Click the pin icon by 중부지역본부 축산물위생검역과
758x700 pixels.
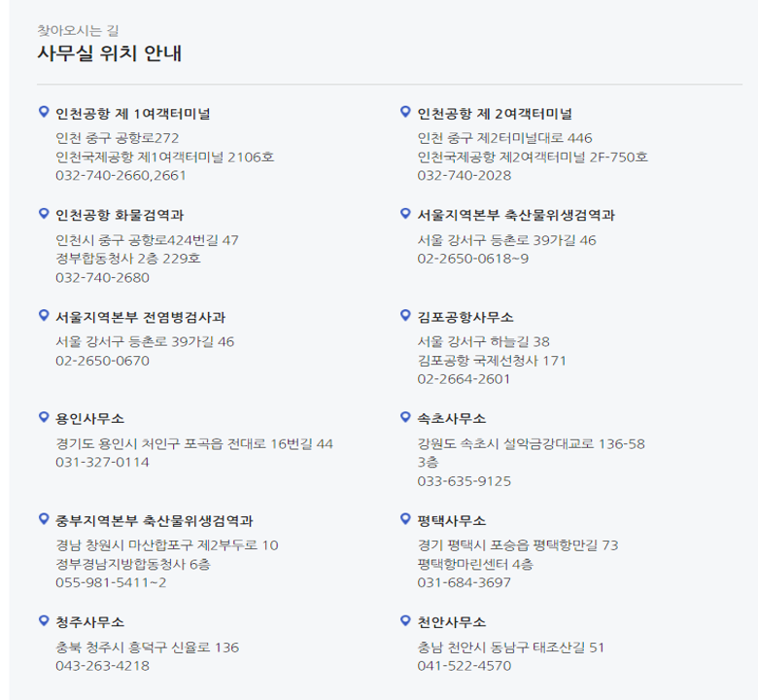coord(44,519)
